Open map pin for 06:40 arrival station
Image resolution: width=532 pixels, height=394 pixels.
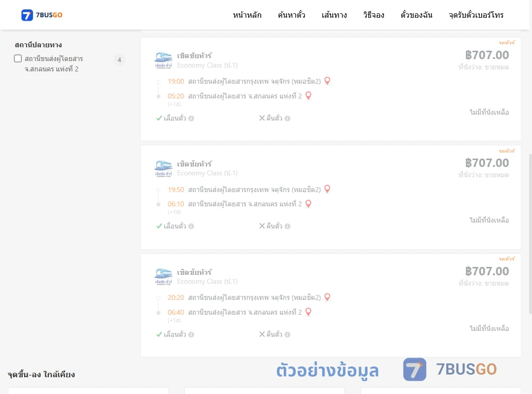point(308,312)
